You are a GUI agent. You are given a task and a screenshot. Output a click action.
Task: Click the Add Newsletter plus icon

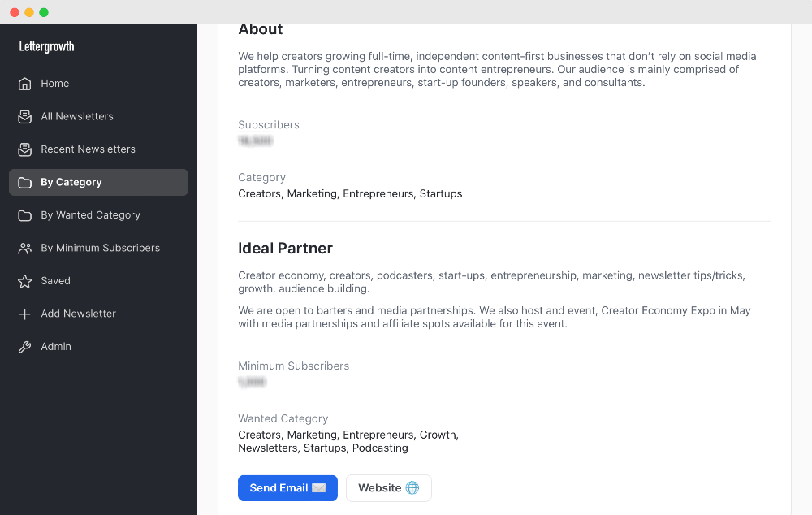[x=25, y=314]
